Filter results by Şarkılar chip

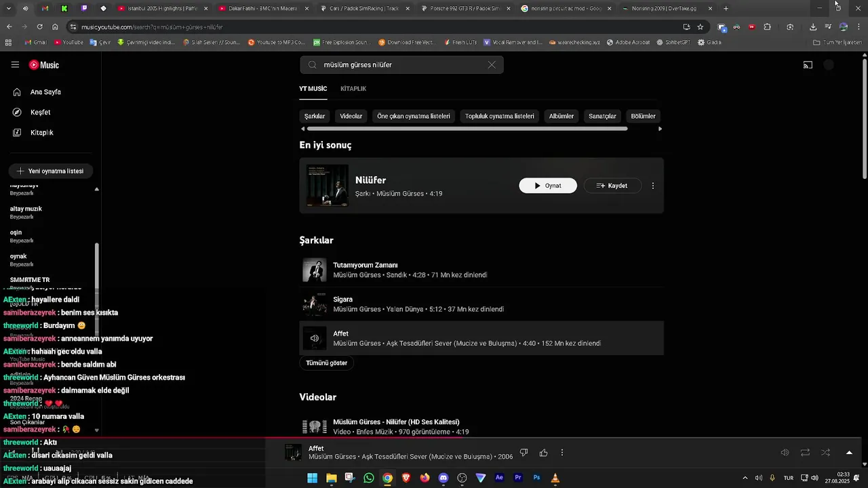coord(315,117)
